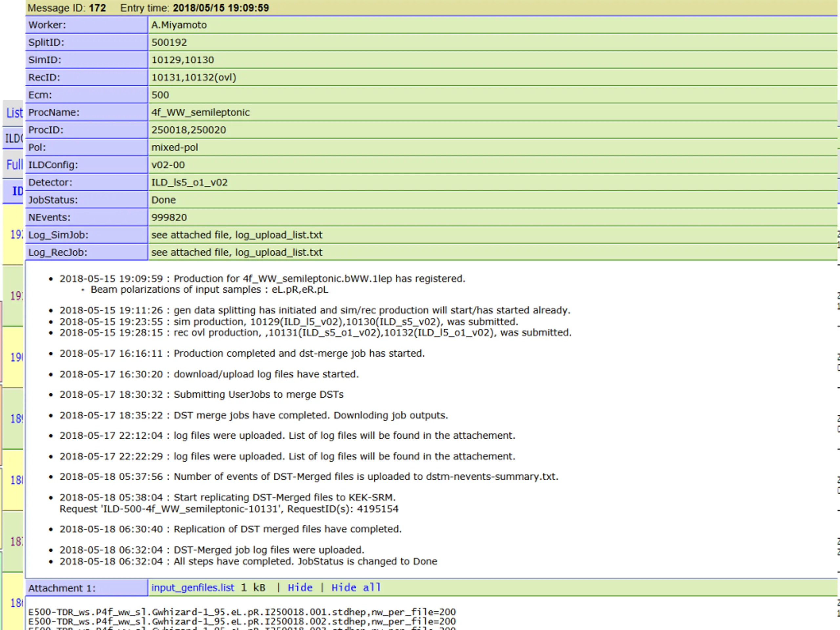Click the ProcID field label
The image size is (840, 630).
46,130
